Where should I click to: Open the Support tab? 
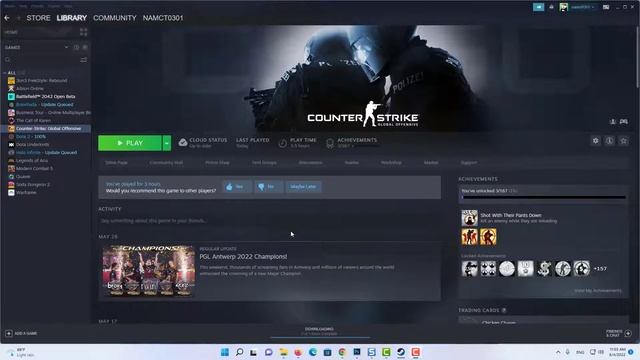coord(469,162)
